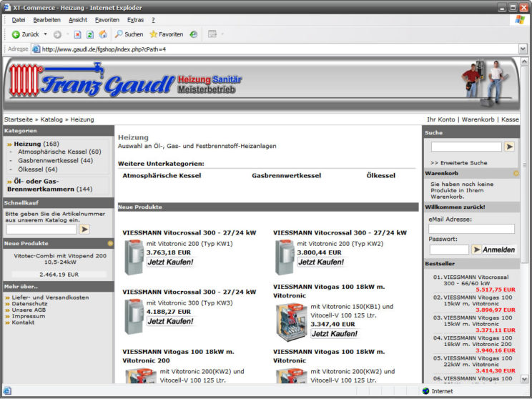Click Jetzt Kaufen for Vitogas 3.347,40 EUR
The width and height of the screenshot is (532, 399).
point(335,334)
